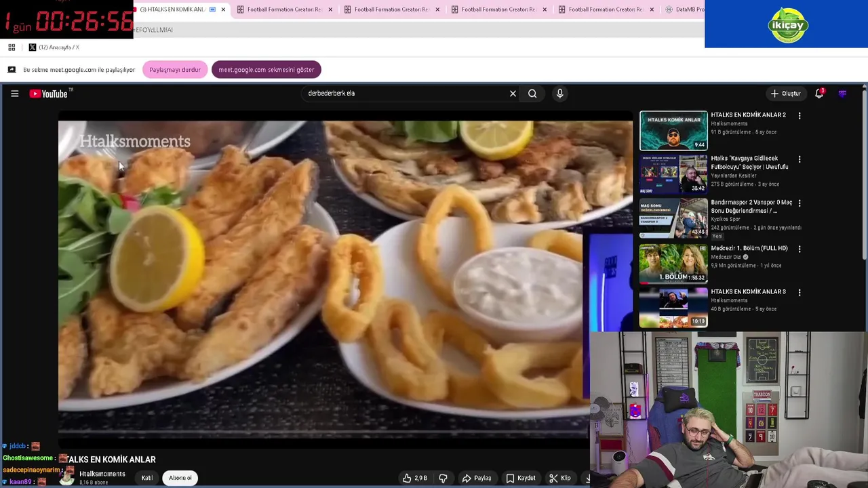Viewport: 868px width, 488px height.
Task: Click the screen-sharing icon beside 'Bu sekme meet.google.com'
Action: 12,70
